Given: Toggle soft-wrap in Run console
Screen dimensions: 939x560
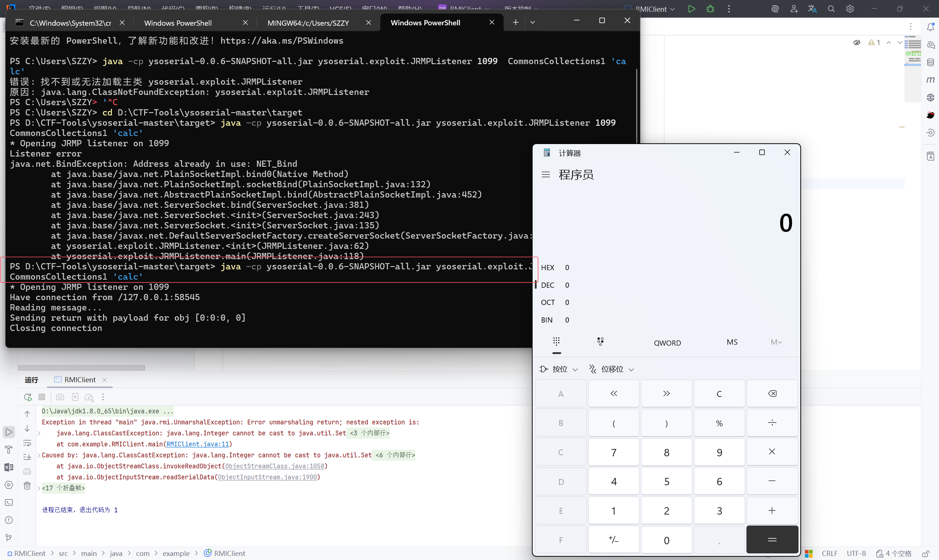Looking at the screenshot, I should click(x=27, y=443).
